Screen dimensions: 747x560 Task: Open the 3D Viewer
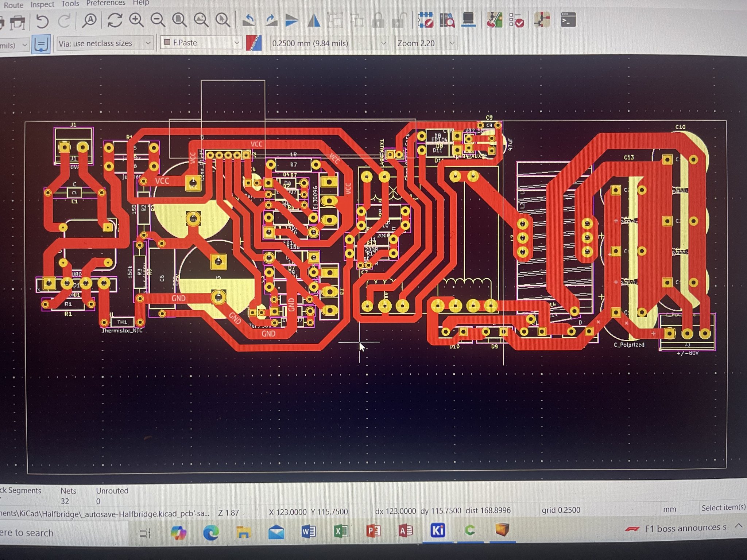coord(468,20)
